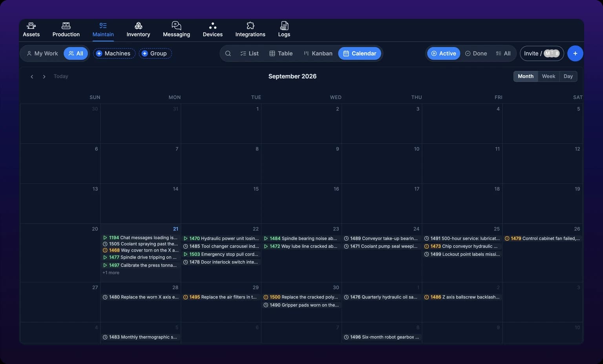Open task 1468 Way cover torn
This screenshot has width=603, height=364.
click(x=141, y=250)
